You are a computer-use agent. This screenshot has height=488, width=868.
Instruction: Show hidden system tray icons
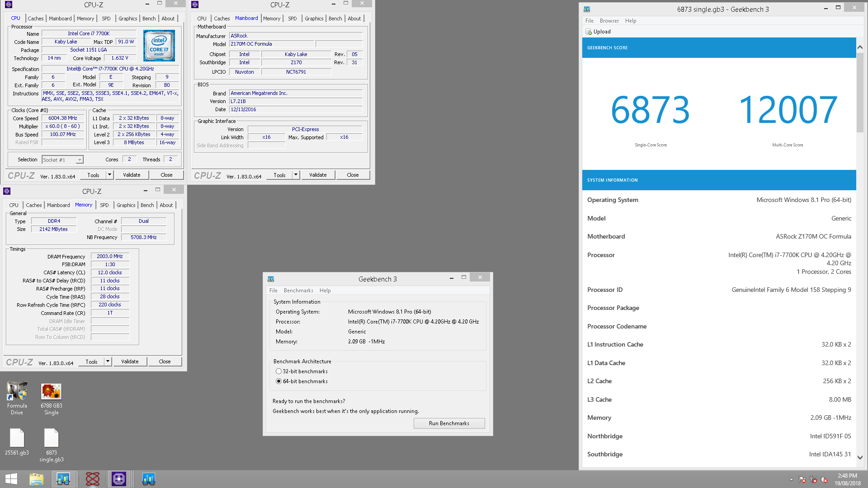791,479
